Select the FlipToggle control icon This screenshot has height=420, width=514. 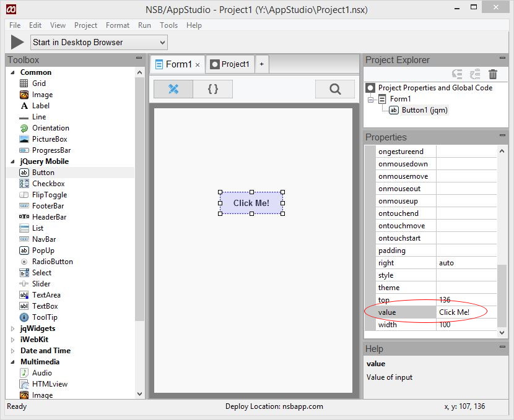pos(24,195)
